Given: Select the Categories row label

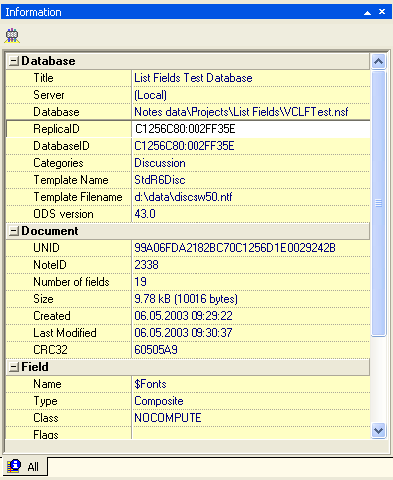Looking at the screenshot, I should pyautogui.click(x=58, y=163).
